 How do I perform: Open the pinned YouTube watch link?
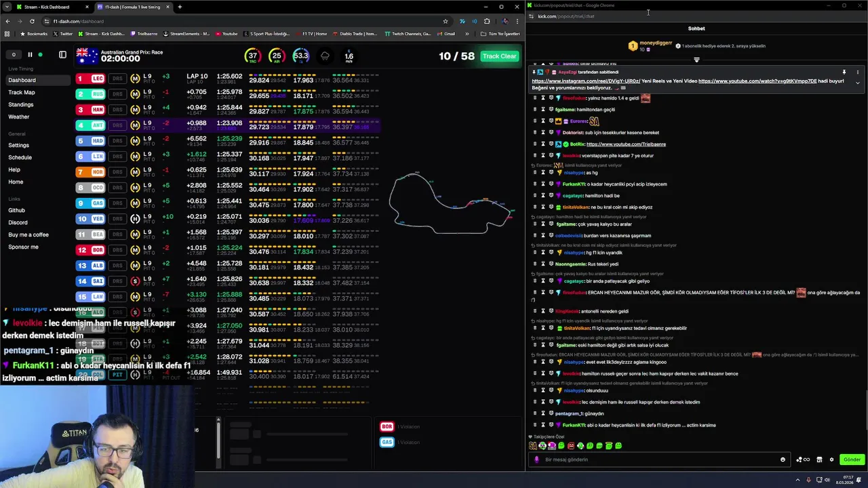[x=757, y=81]
